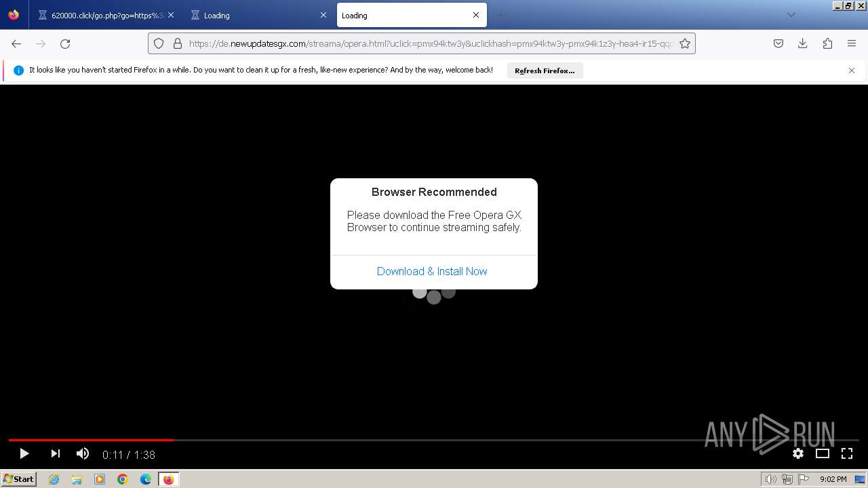Open the system tray volume icon
Screen dimensions: 868x488
pyautogui.click(x=770, y=479)
